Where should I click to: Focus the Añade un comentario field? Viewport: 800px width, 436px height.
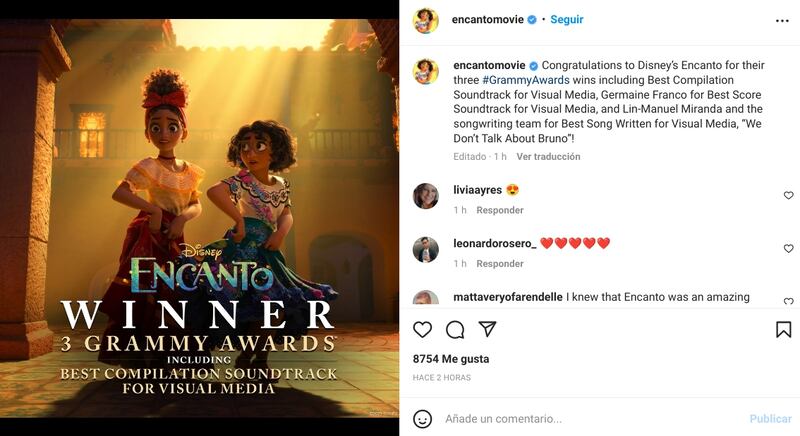(x=592, y=419)
